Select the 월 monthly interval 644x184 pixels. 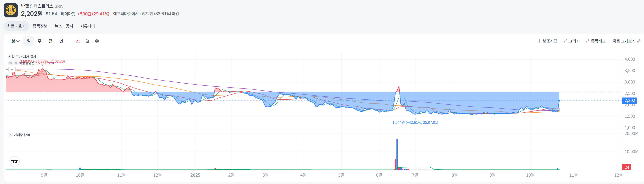coord(50,41)
